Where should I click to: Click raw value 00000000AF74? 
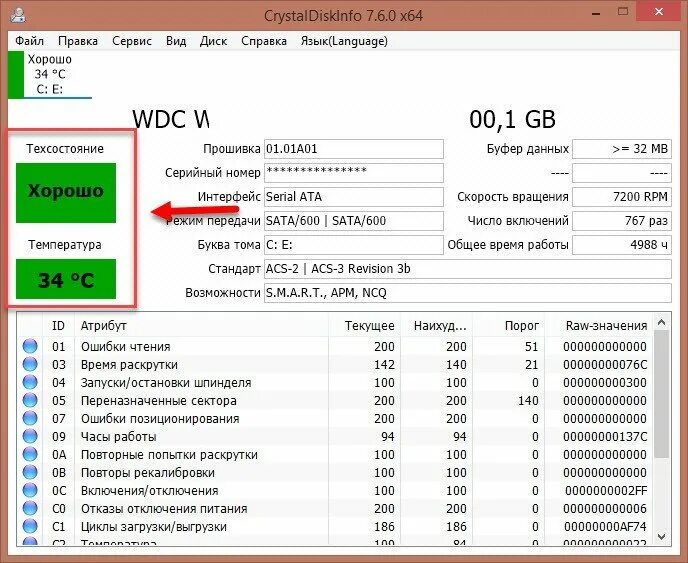606,527
